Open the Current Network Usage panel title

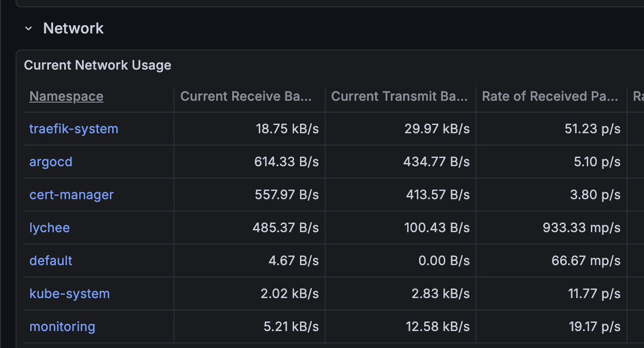pyautogui.click(x=98, y=65)
